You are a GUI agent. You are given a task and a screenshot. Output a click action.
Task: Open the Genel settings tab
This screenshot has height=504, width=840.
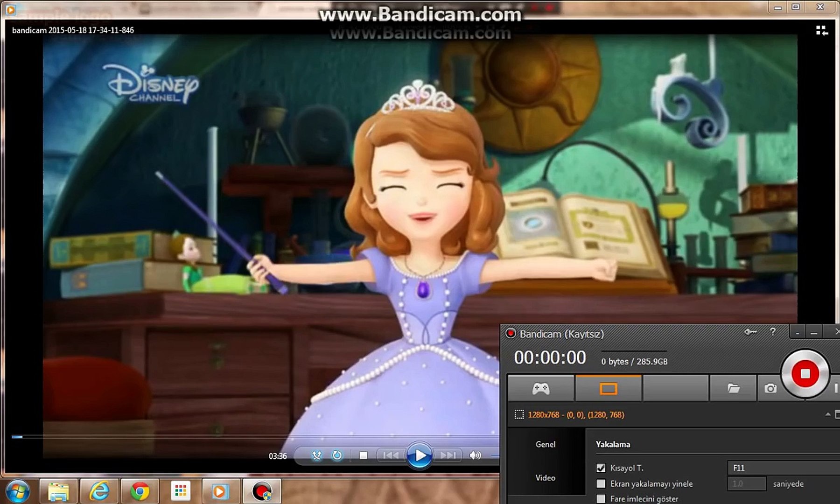(x=546, y=444)
